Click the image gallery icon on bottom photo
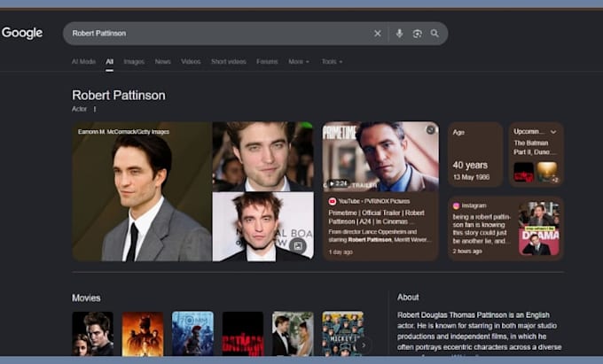603x364 pixels. 298,245
